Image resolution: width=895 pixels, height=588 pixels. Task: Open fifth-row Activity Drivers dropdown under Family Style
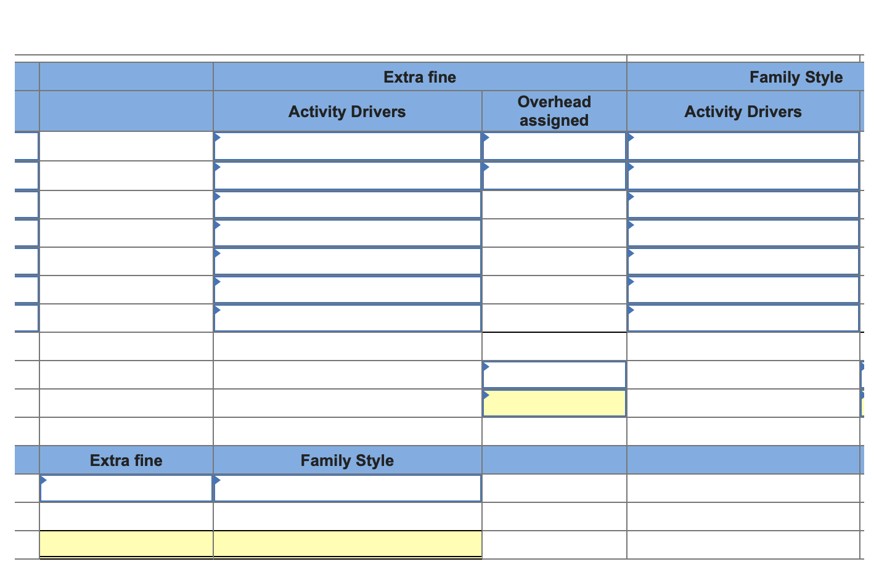click(x=743, y=261)
